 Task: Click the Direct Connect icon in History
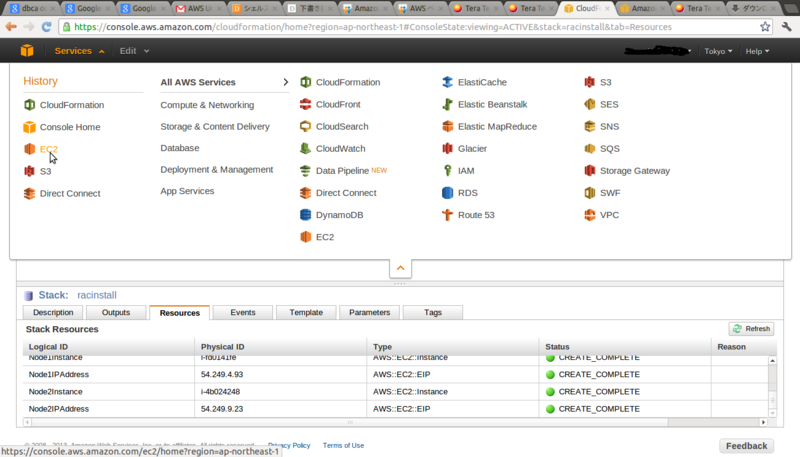[30, 193]
